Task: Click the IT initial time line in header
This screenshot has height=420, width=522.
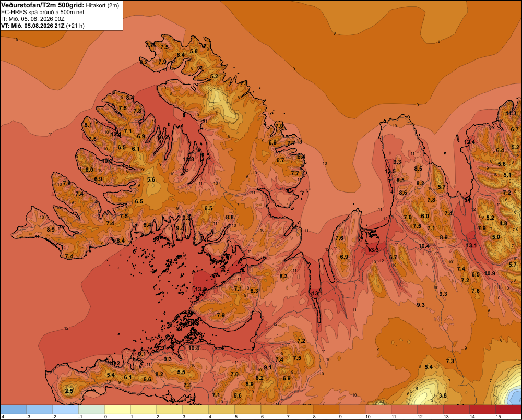Action: tap(32, 19)
